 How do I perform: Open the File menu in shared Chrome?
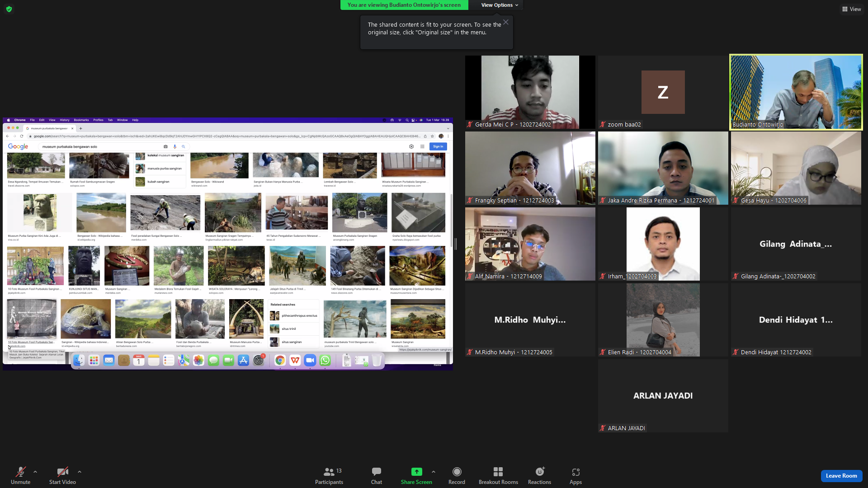pyautogui.click(x=32, y=120)
